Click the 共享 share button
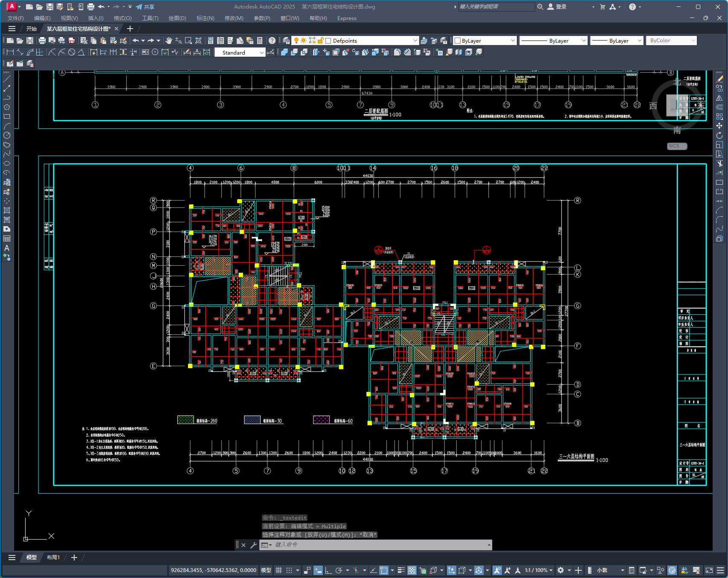Image resolution: width=728 pixels, height=578 pixels. tap(145, 7)
